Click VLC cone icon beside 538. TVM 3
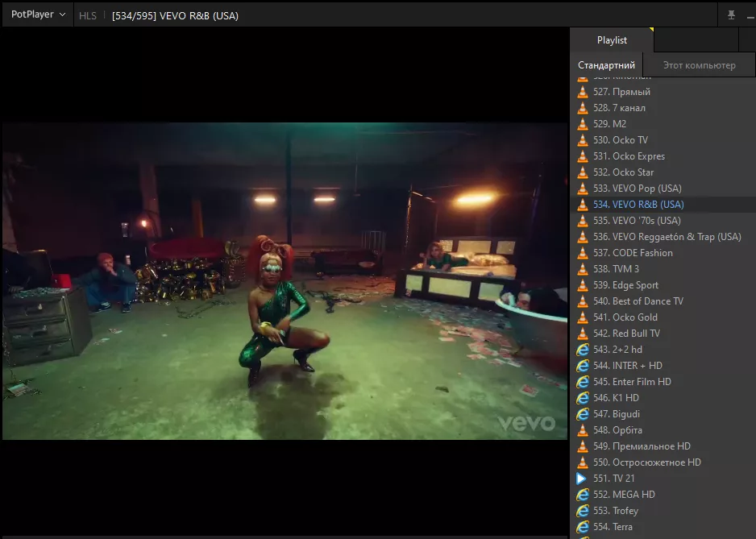 pos(583,269)
